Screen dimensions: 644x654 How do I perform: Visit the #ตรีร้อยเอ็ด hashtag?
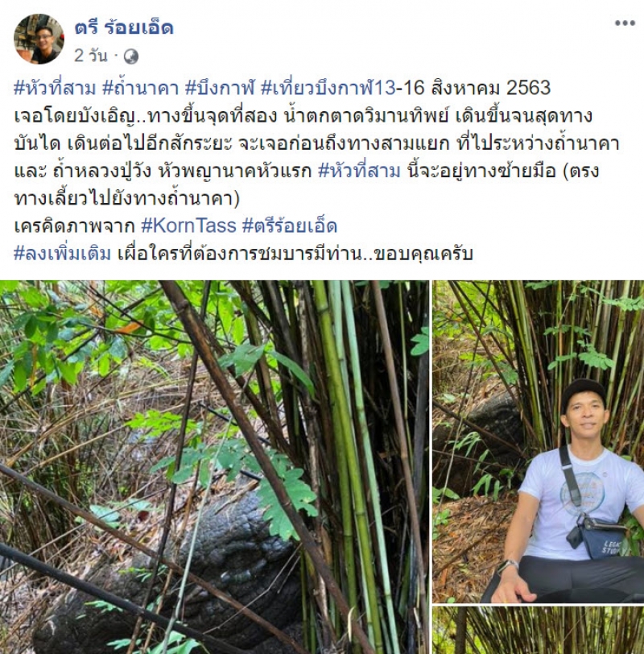point(290,226)
